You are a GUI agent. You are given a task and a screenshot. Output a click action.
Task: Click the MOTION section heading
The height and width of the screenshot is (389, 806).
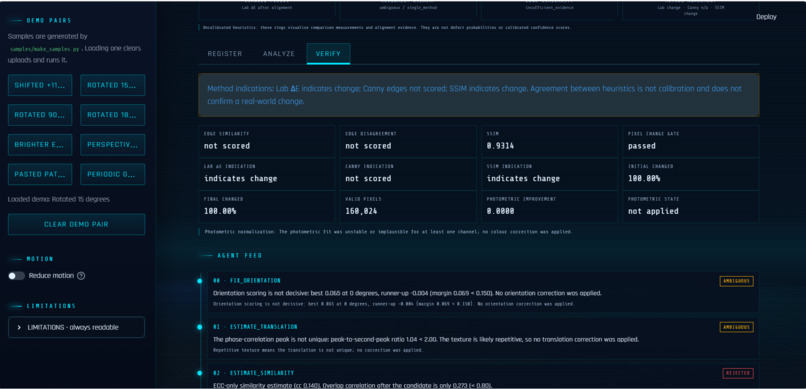tap(40, 259)
